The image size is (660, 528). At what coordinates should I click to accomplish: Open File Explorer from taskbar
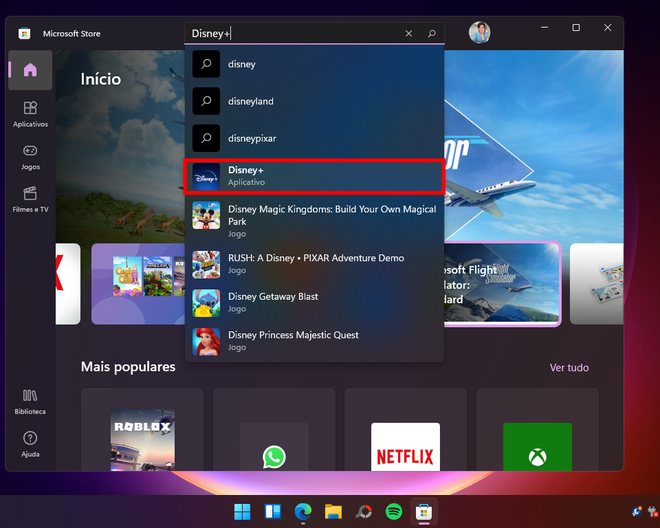[x=333, y=512]
